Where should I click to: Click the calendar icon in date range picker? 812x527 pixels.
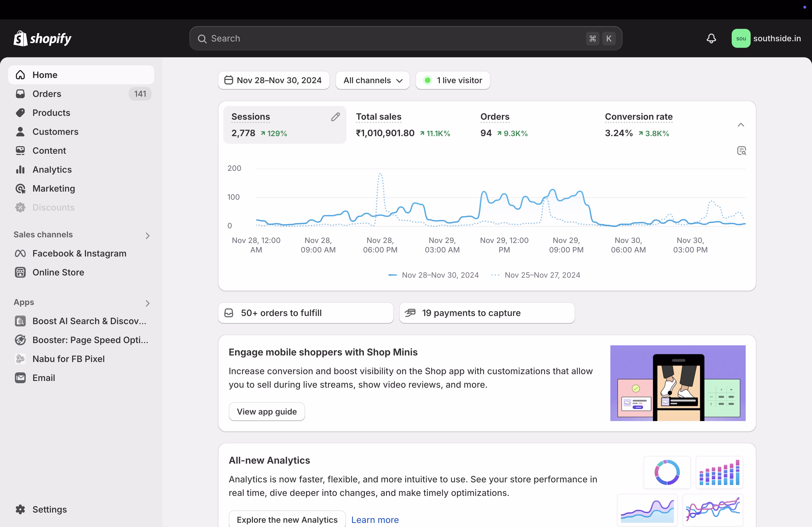coord(228,80)
